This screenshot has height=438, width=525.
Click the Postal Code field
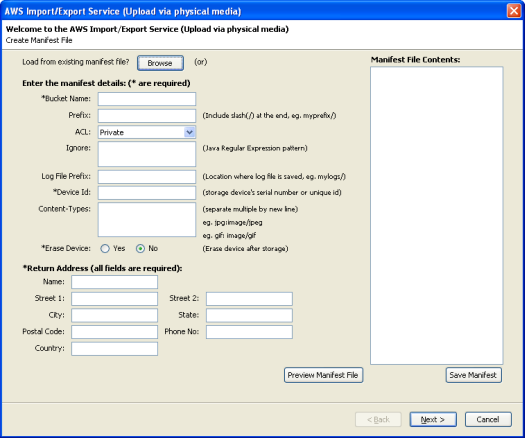coord(115,332)
